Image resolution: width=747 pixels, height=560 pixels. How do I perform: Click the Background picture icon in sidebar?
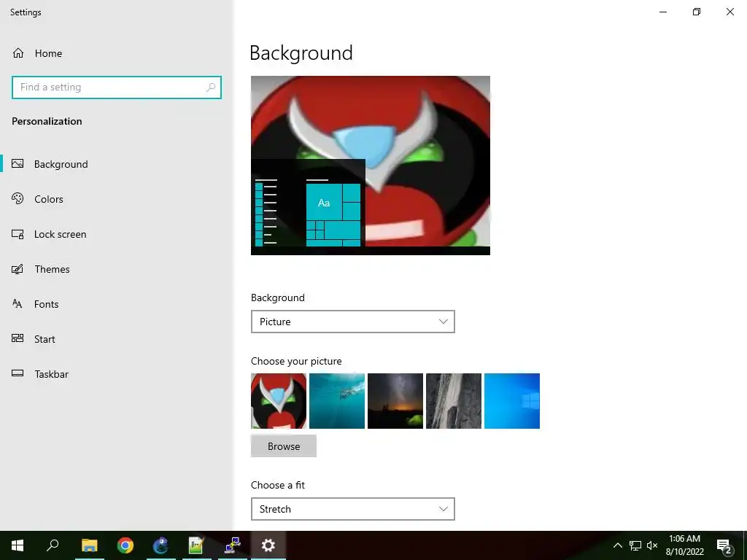point(18,164)
